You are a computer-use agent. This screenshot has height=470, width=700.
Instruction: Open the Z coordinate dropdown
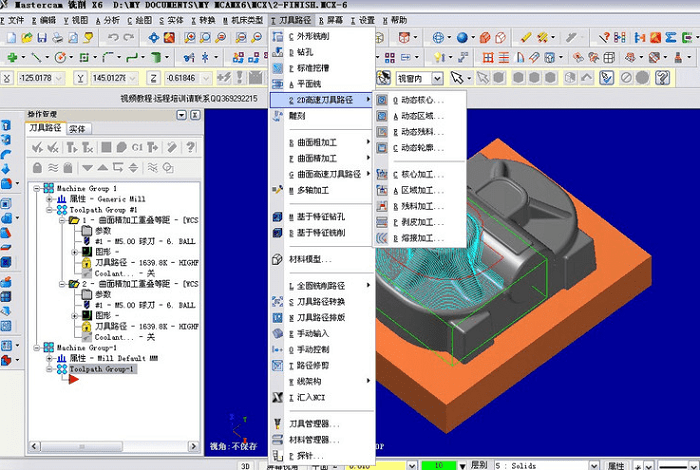tap(205, 79)
